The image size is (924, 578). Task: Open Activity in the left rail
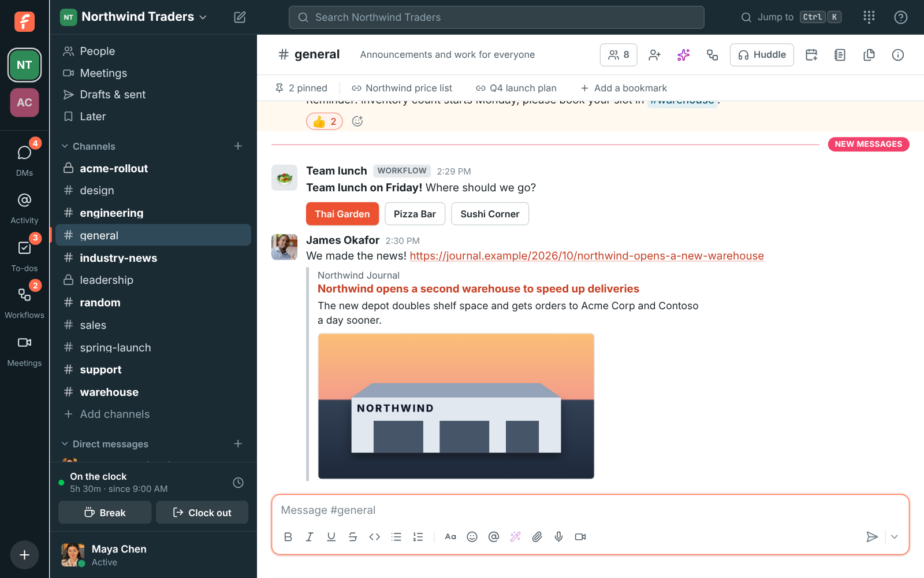coord(24,208)
